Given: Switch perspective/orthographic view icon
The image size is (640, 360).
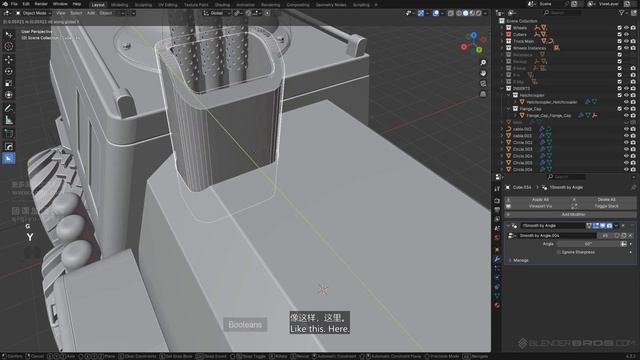Looking at the screenshot, I should (483, 94).
